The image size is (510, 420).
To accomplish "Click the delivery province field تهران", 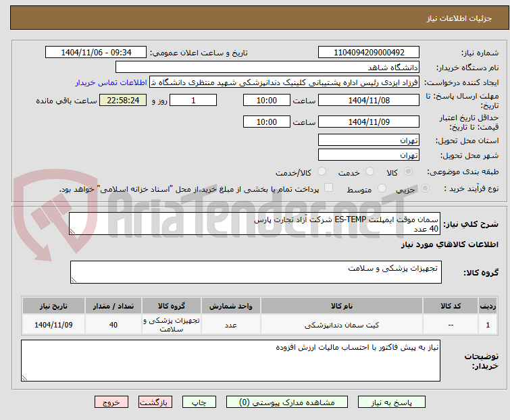I will pos(369,140).
